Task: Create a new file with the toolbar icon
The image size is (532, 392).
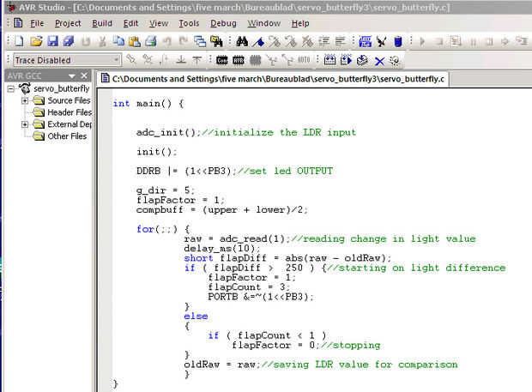Action: point(20,42)
